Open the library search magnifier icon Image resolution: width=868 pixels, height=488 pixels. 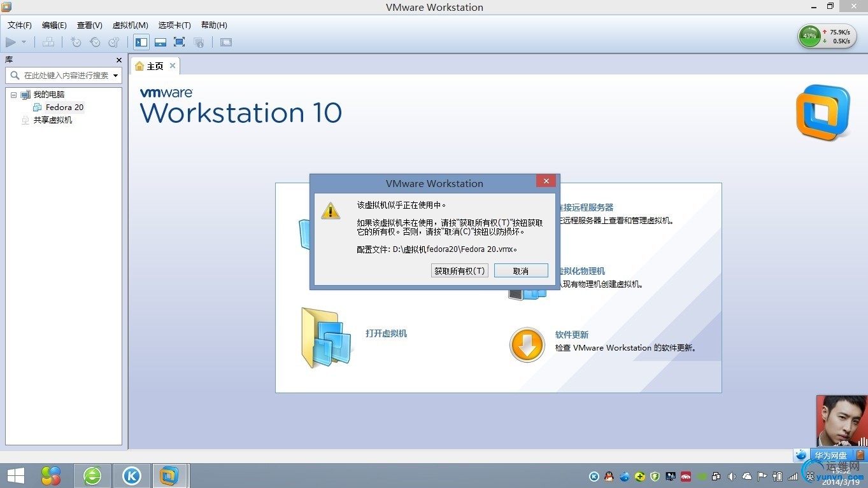(x=14, y=75)
